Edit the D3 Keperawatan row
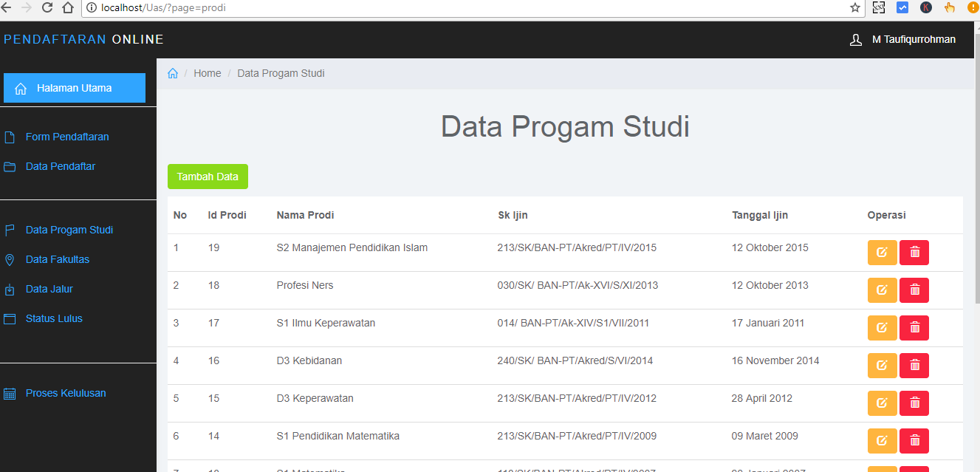 [882, 403]
